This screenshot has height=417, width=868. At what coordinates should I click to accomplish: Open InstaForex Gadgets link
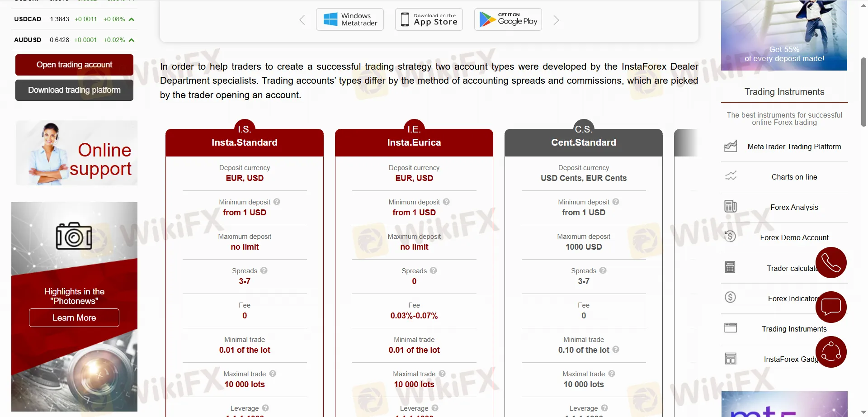(791, 359)
